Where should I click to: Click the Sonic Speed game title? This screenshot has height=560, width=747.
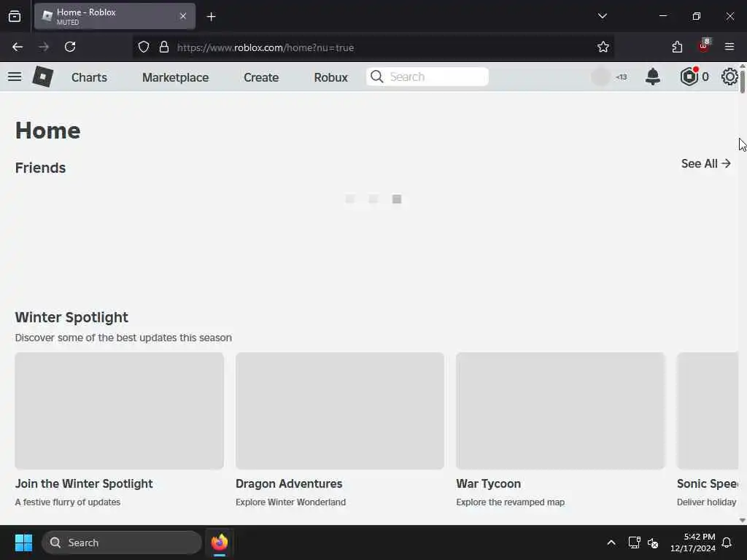(707, 484)
